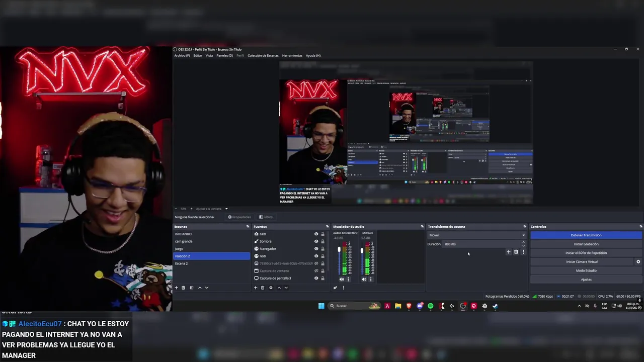Image resolution: width=644 pixels, height=362 pixels.
Task: Move selected source up
Action: (279, 288)
